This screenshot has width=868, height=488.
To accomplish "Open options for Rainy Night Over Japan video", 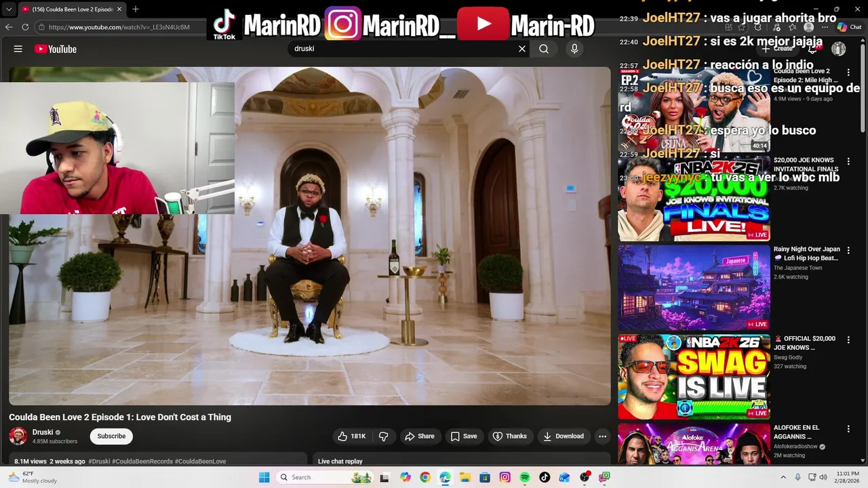I will point(848,250).
